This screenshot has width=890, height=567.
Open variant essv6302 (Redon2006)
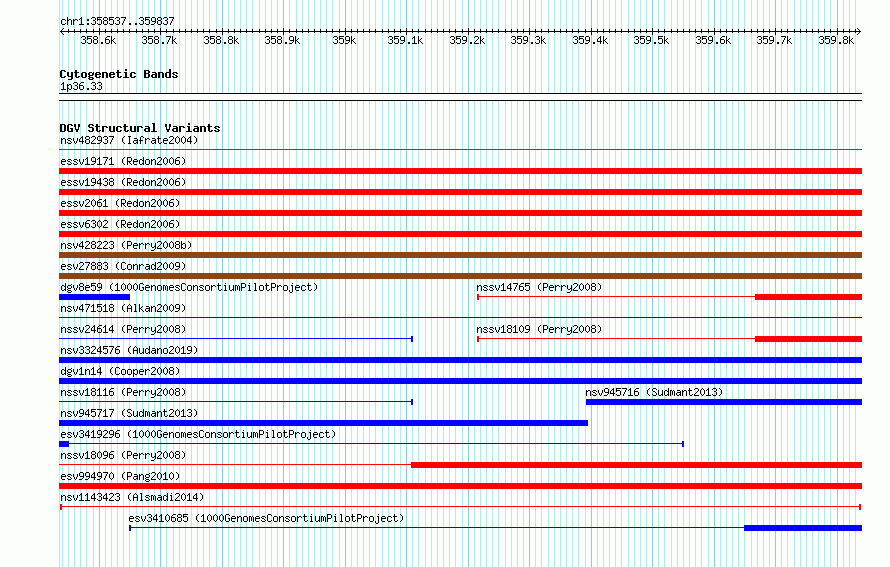120,224
